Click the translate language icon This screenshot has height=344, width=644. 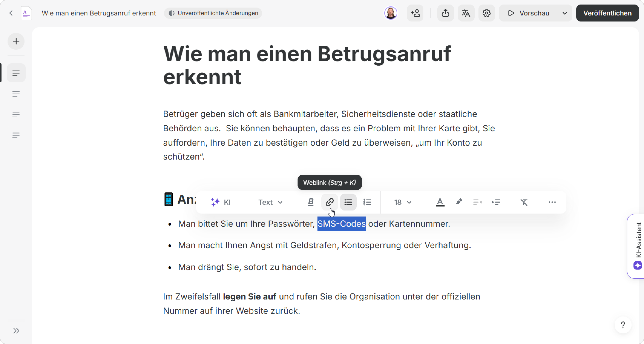point(466,13)
